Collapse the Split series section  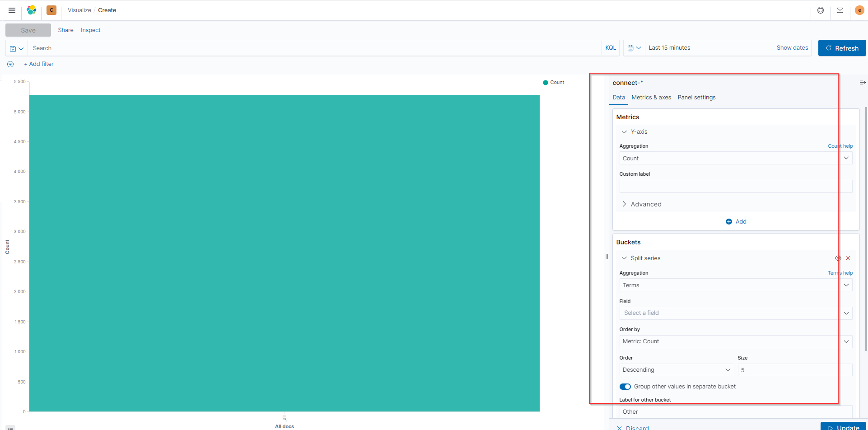point(624,258)
